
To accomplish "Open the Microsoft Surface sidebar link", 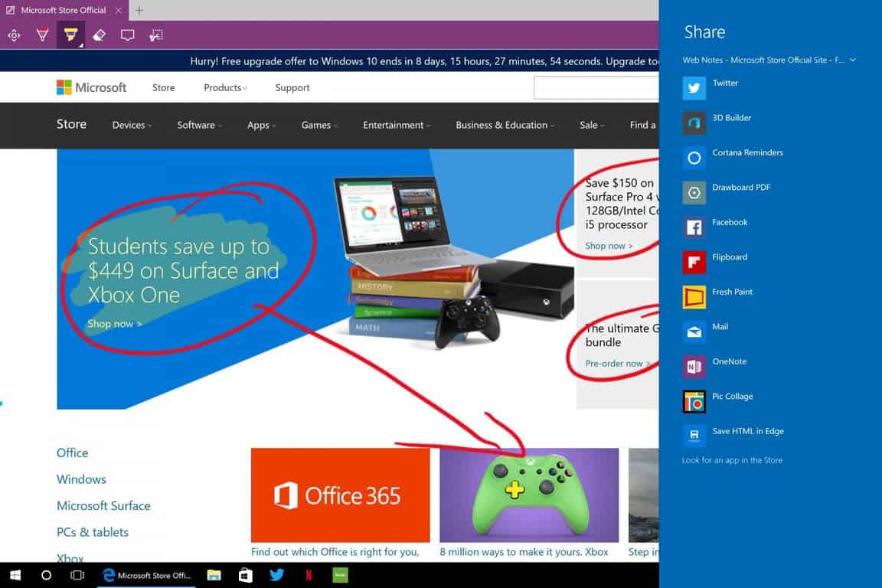I will tap(103, 506).
